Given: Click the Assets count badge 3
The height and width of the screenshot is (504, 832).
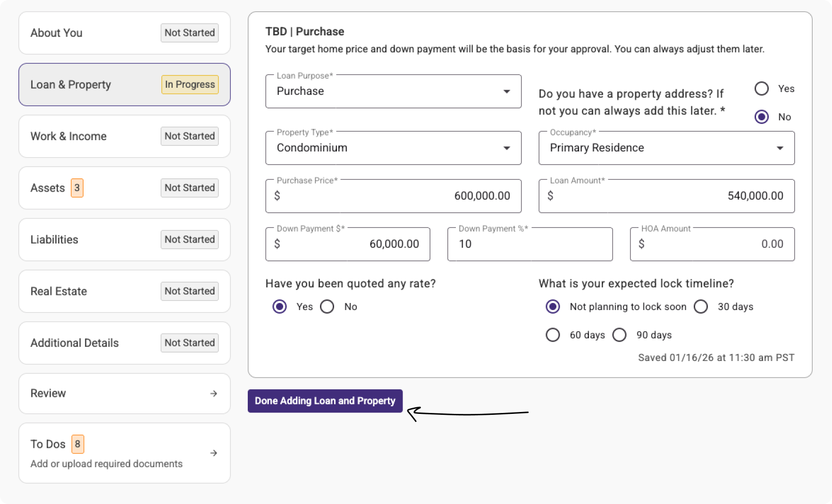Looking at the screenshot, I should (77, 188).
